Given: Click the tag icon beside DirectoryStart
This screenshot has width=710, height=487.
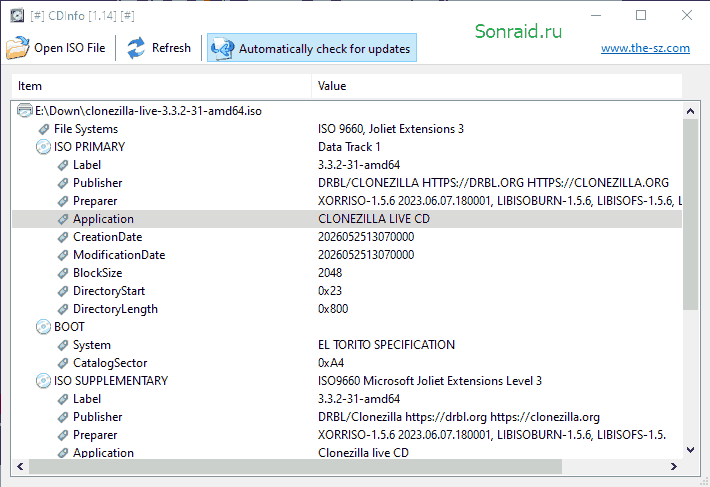Looking at the screenshot, I should [x=63, y=291].
